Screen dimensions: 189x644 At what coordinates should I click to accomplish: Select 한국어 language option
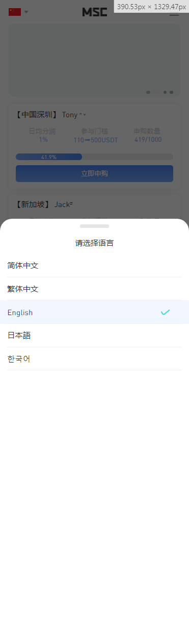click(x=94, y=359)
